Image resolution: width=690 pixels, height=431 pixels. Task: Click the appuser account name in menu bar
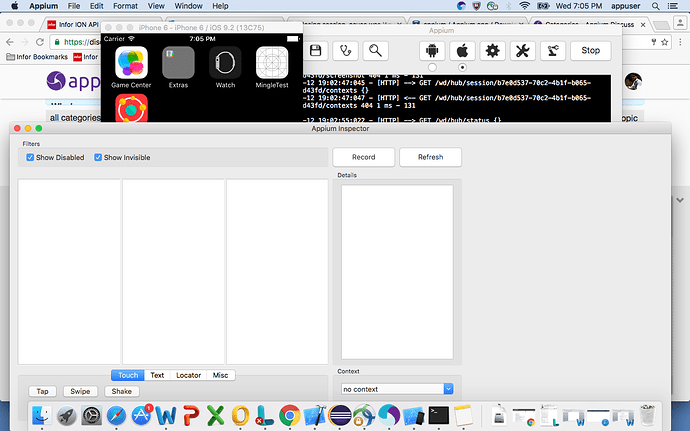pyautogui.click(x=625, y=6)
